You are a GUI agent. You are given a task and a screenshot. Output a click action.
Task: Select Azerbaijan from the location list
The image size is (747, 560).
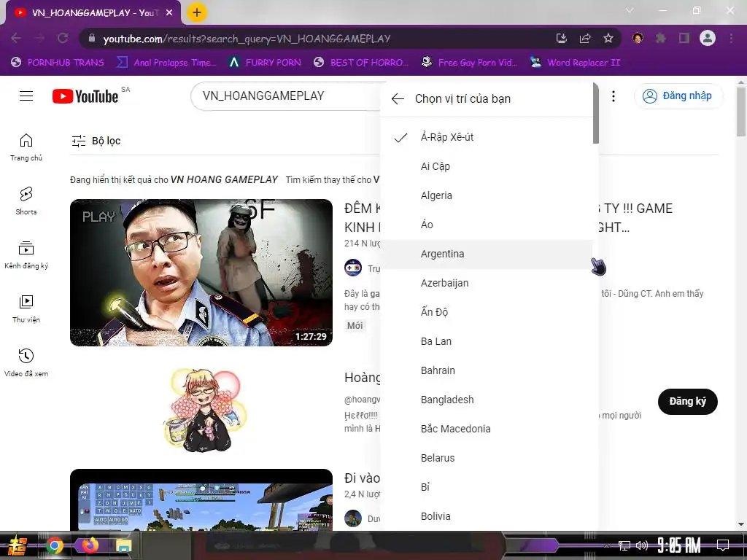(x=487, y=283)
